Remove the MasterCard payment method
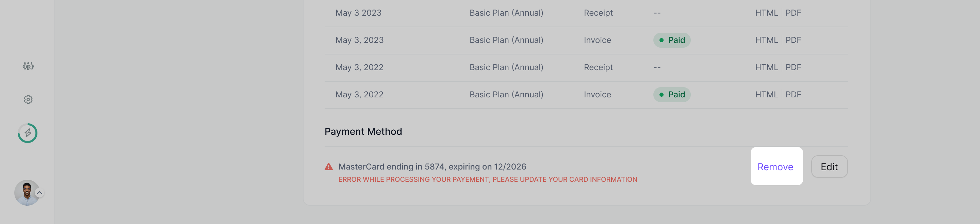The image size is (980, 224). [775, 166]
